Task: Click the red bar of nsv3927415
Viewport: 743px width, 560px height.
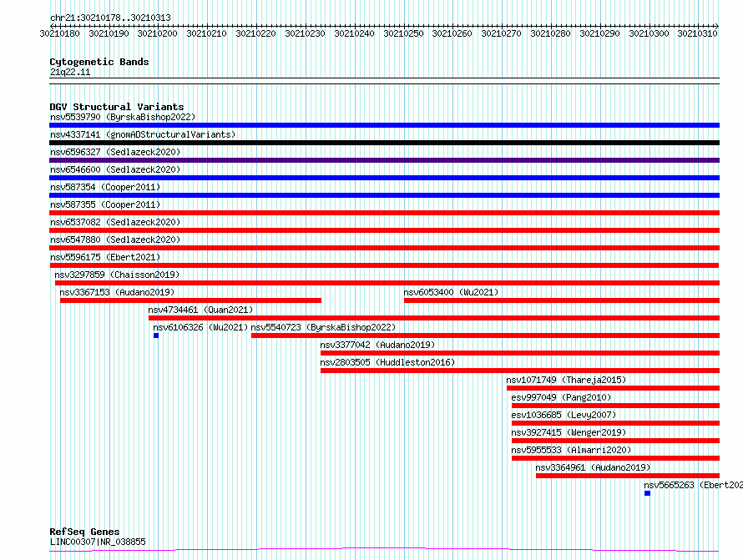Action: coord(615,441)
